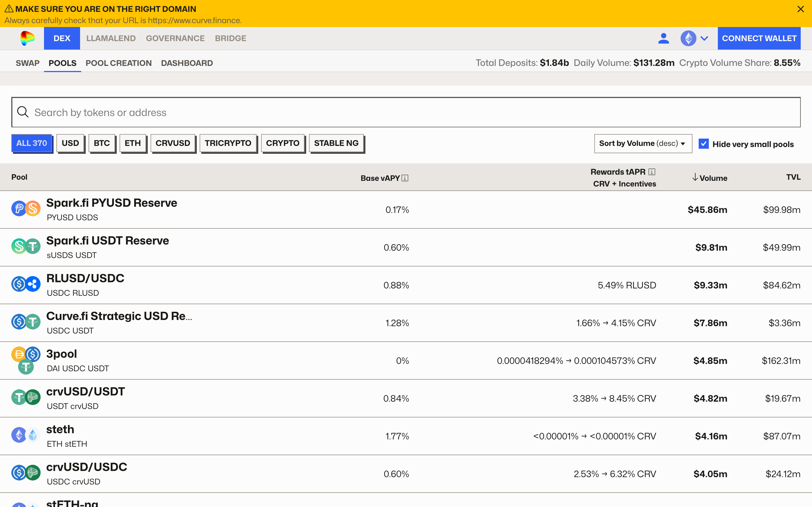812x507 pixels.
Task: Click the Curve Finance logo
Action: (x=27, y=38)
